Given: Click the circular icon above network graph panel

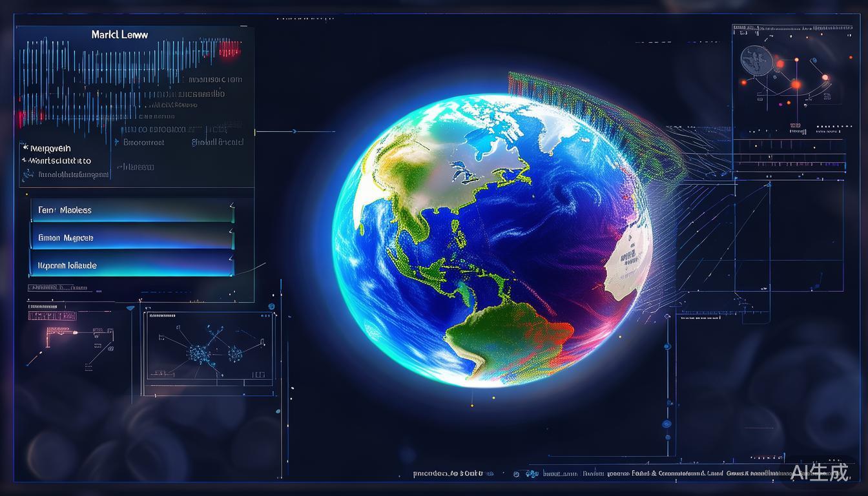Looking at the screenshot, I should click(x=271, y=306).
